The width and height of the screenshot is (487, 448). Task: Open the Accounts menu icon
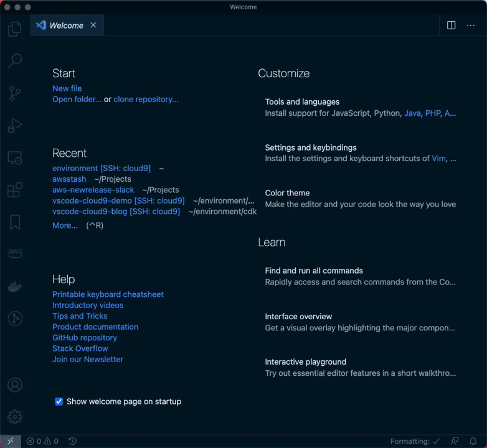[x=14, y=385]
